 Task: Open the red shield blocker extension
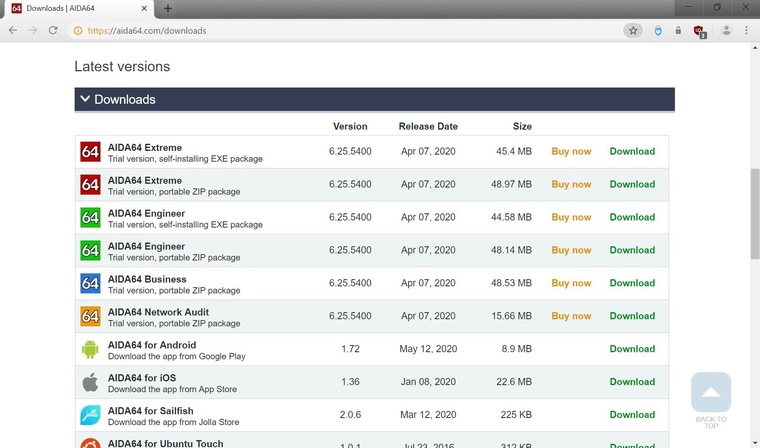coord(699,32)
